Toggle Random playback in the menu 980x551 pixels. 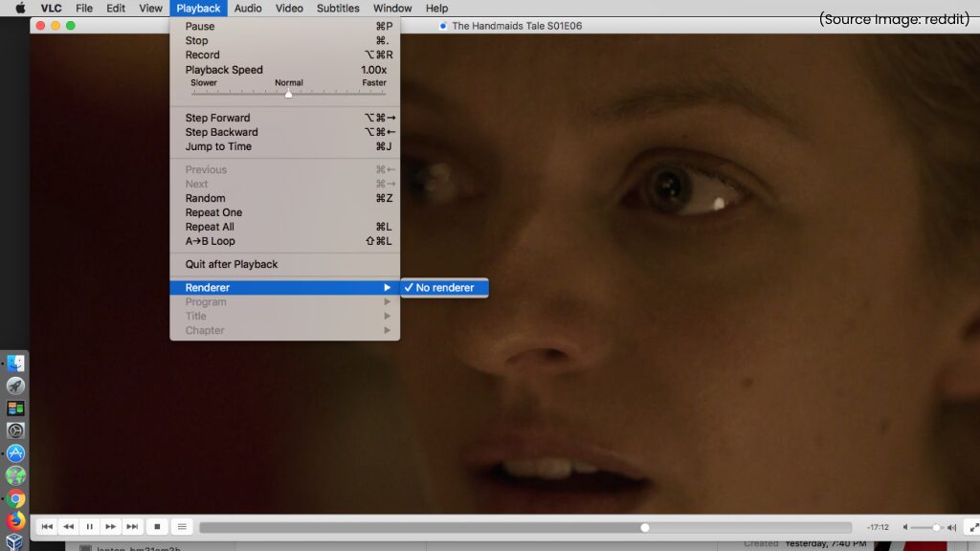tap(205, 198)
